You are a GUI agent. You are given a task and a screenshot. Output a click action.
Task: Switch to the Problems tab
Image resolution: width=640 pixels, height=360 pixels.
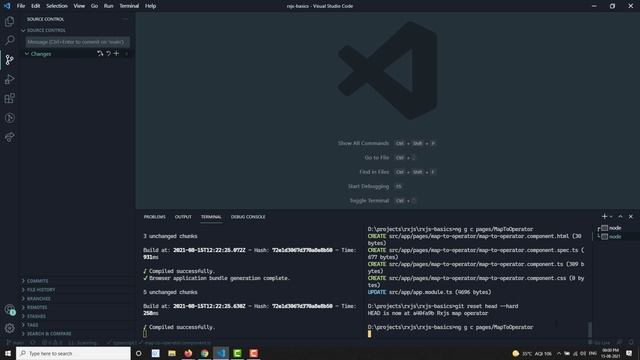[154, 217]
